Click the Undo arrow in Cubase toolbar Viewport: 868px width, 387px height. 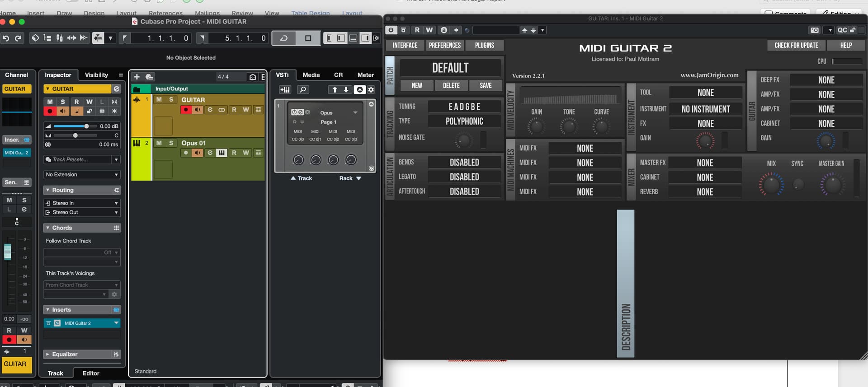click(6, 38)
